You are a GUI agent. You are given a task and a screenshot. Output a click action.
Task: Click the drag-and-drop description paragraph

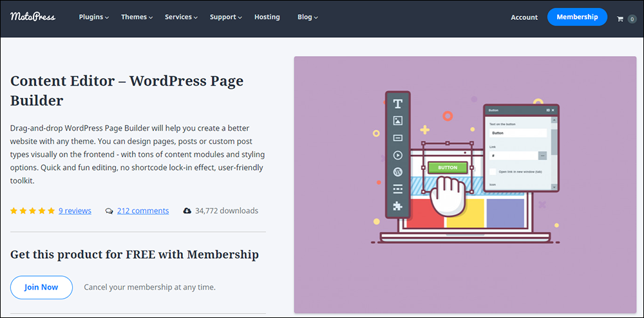pyautogui.click(x=138, y=154)
